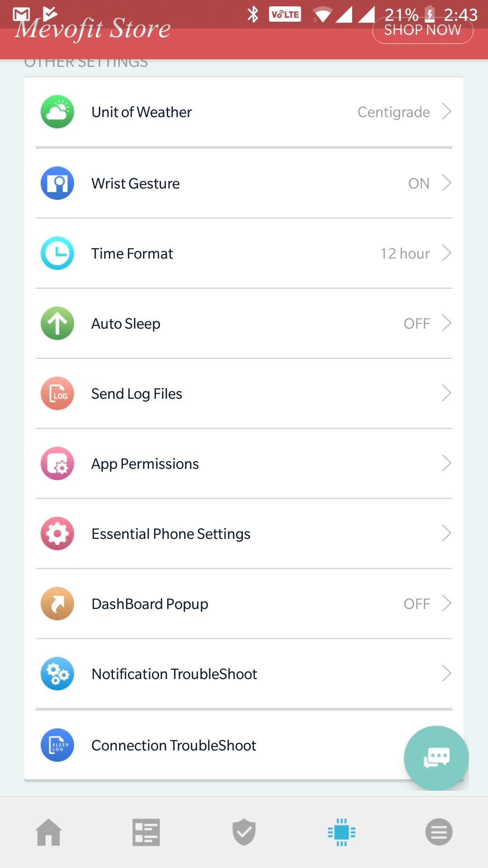This screenshot has width=488, height=868.
Task: Expand Unit of Weather Centigrade chevron
Action: tap(446, 112)
